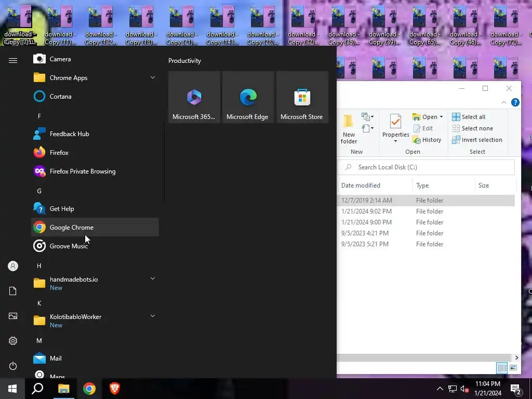Open the Get Help app
532x399 pixels.
[95, 209]
